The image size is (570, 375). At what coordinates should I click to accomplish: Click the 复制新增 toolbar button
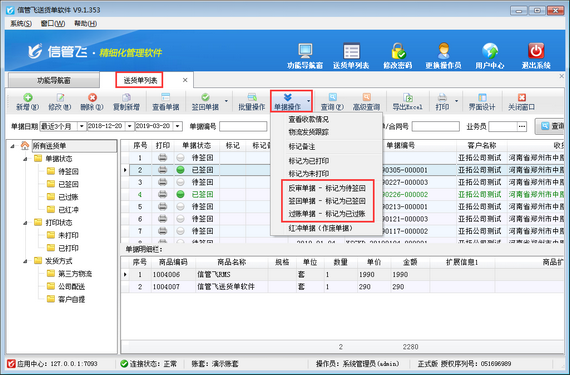point(126,102)
